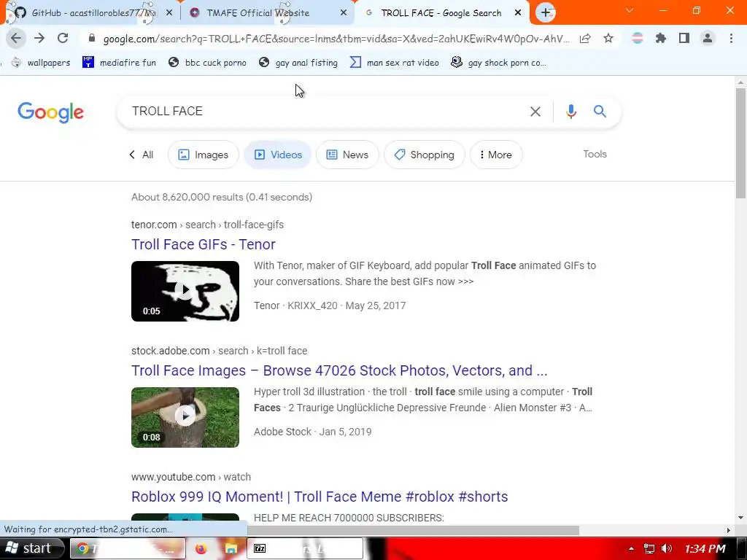The width and height of the screenshot is (747, 560).
Task: Switch to the Shopping filter
Action: 424,155
